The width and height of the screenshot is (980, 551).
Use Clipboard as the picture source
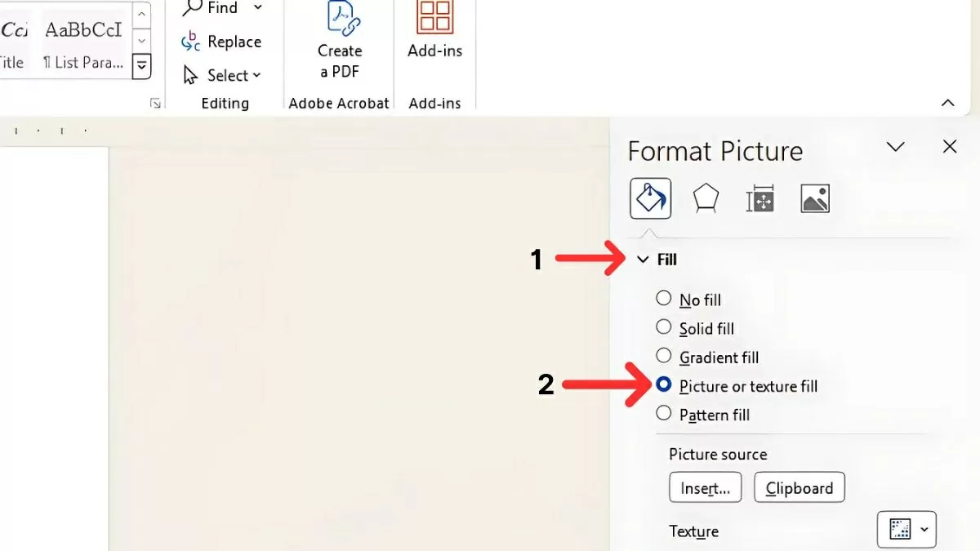[x=799, y=487]
